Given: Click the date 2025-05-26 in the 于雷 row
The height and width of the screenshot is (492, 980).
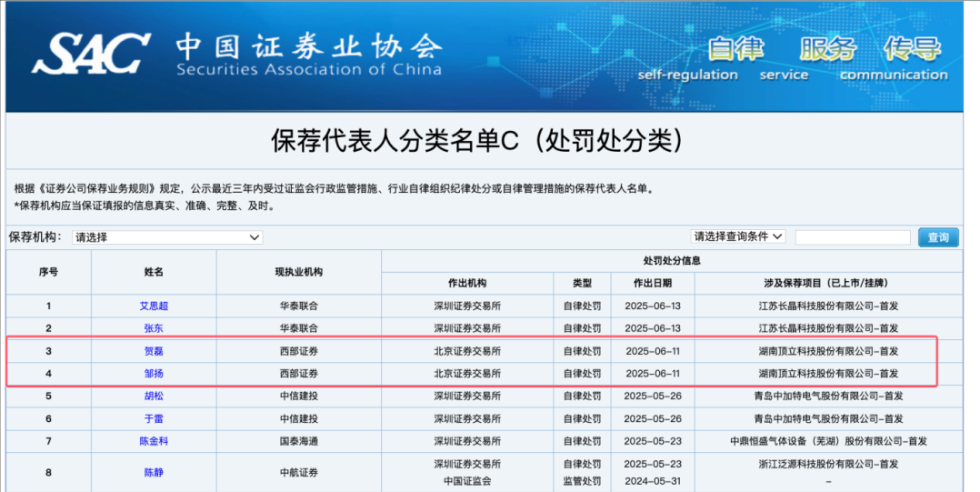Looking at the screenshot, I should coord(653,419).
